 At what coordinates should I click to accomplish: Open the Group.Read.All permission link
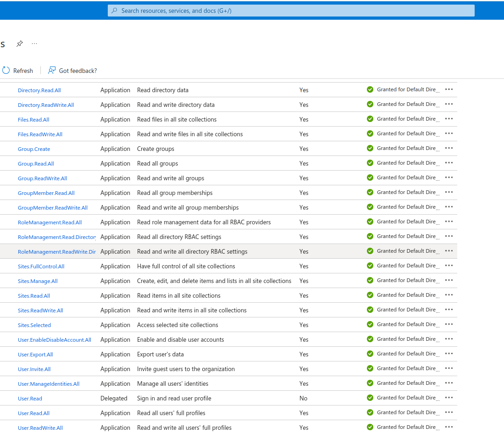(36, 164)
